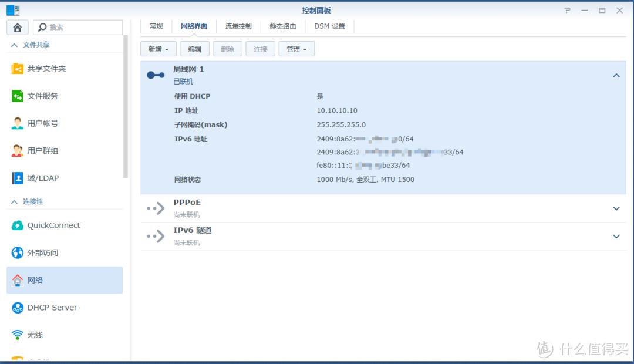The height and width of the screenshot is (364, 634).
Task: Click the 已联机 status text
Action: [183, 81]
